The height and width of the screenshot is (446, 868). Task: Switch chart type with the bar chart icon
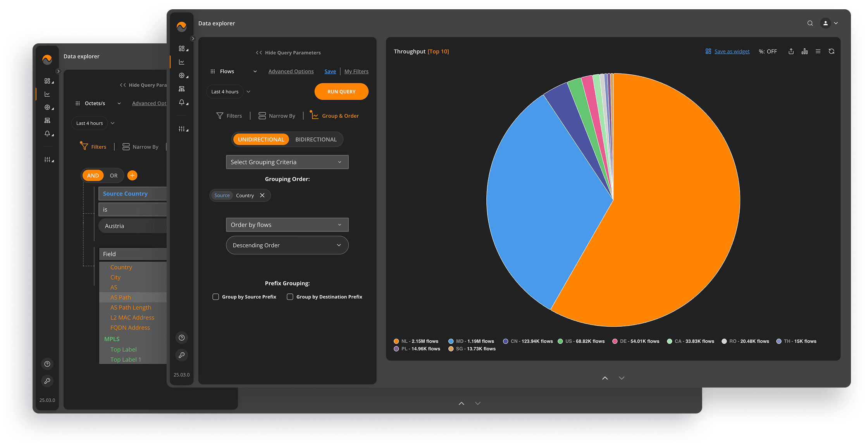[x=804, y=51]
